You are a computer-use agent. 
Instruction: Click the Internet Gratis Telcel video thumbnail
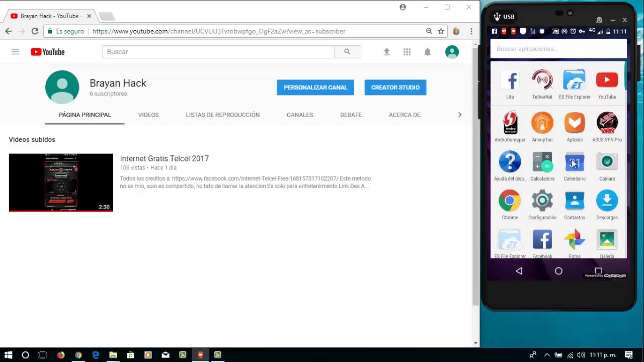click(x=61, y=183)
